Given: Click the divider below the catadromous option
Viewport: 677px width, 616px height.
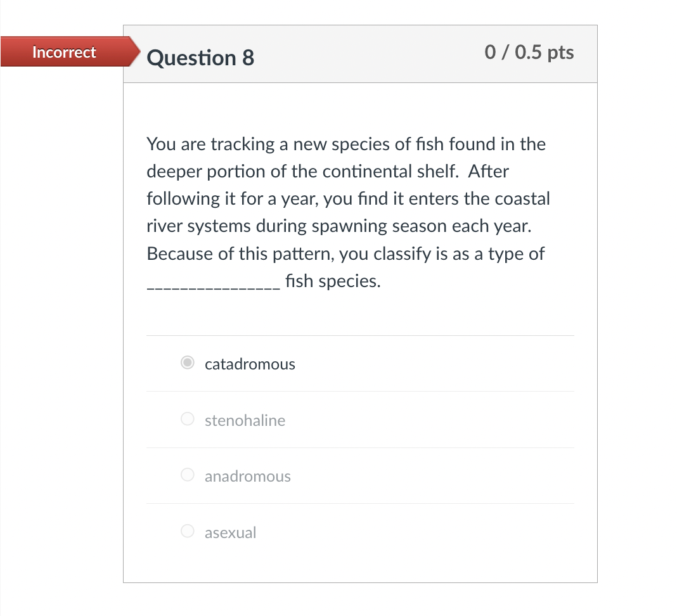Looking at the screenshot, I should coord(360,392).
